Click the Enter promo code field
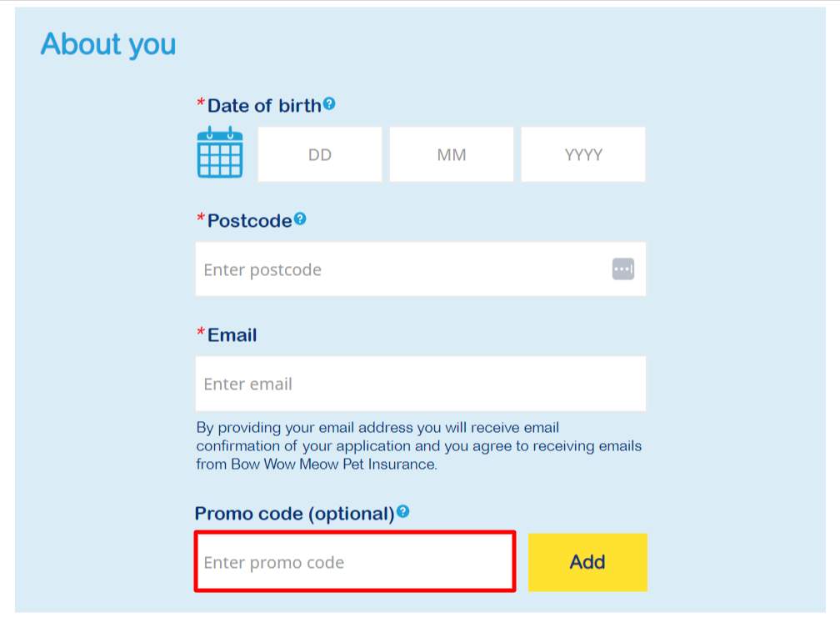 tap(355, 562)
